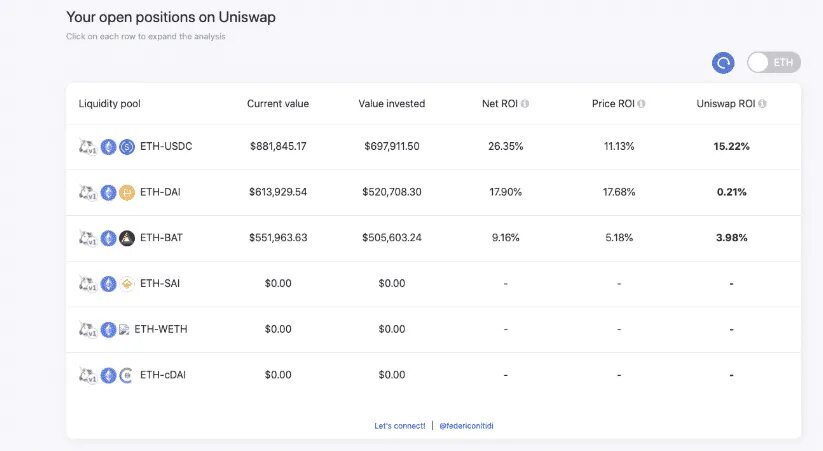This screenshot has width=823, height=451.
Task: Click the Price ROI column header
Action: point(613,103)
